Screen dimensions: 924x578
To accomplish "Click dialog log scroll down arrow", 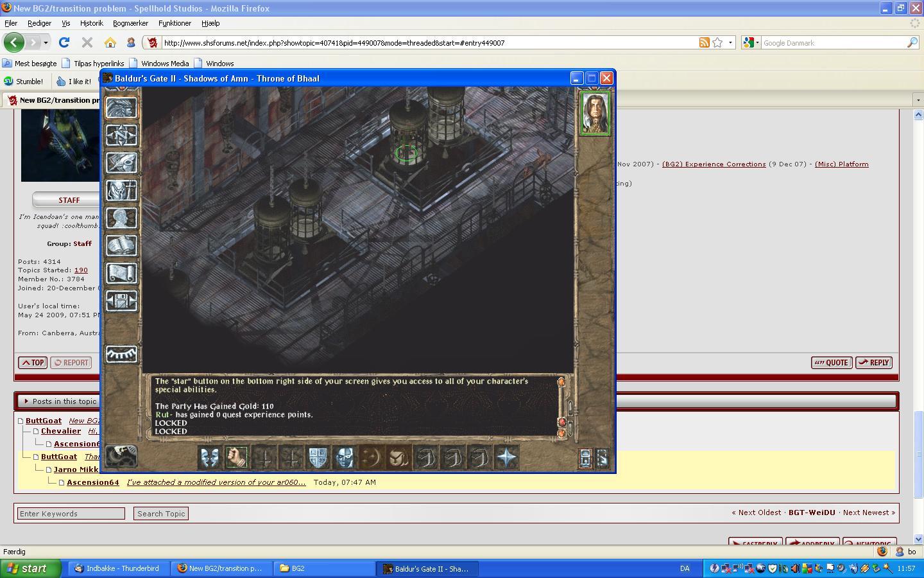I will coord(561,433).
